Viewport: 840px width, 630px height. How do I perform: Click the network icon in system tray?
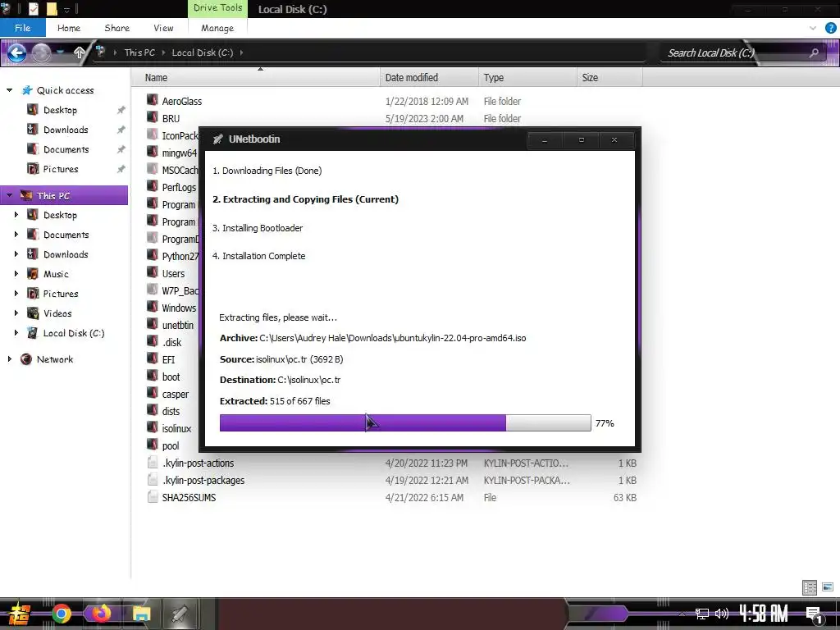pos(702,614)
